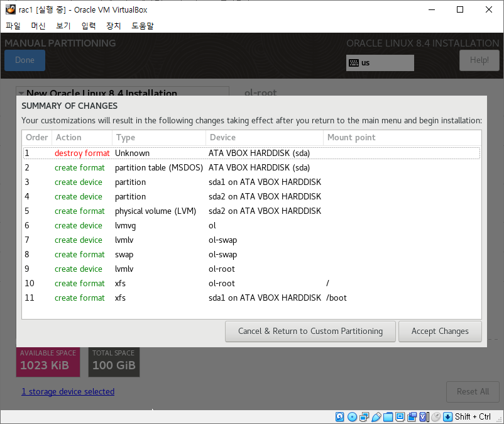The height and width of the screenshot is (424, 504).
Task: Open the shared folders status icon
Action: (388, 417)
